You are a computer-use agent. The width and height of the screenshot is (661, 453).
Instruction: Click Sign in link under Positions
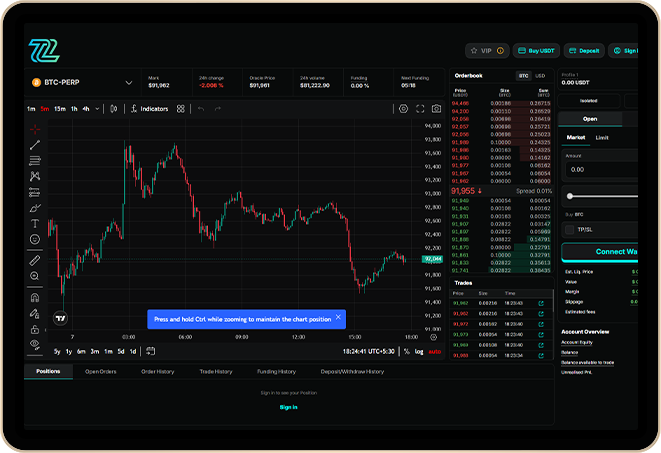[x=289, y=407]
